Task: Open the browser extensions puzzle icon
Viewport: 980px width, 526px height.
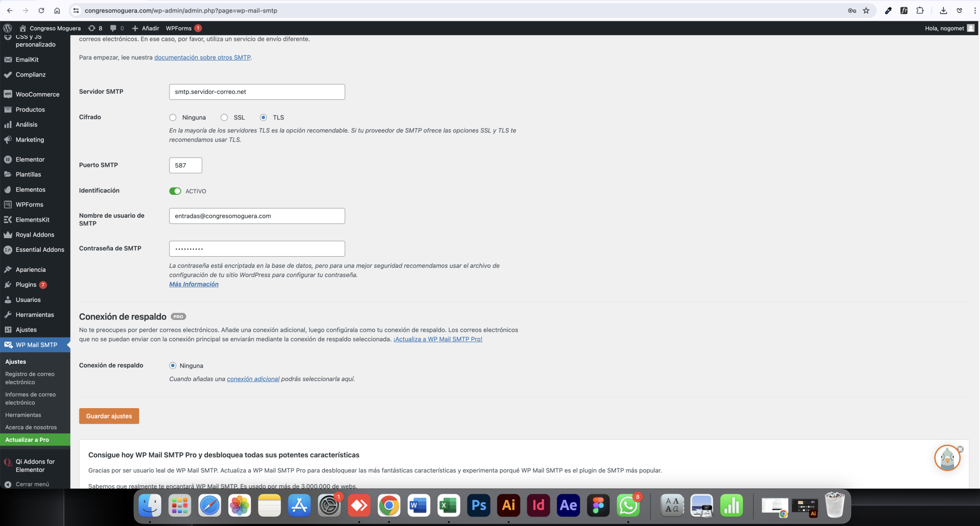Action: coord(920,10)
